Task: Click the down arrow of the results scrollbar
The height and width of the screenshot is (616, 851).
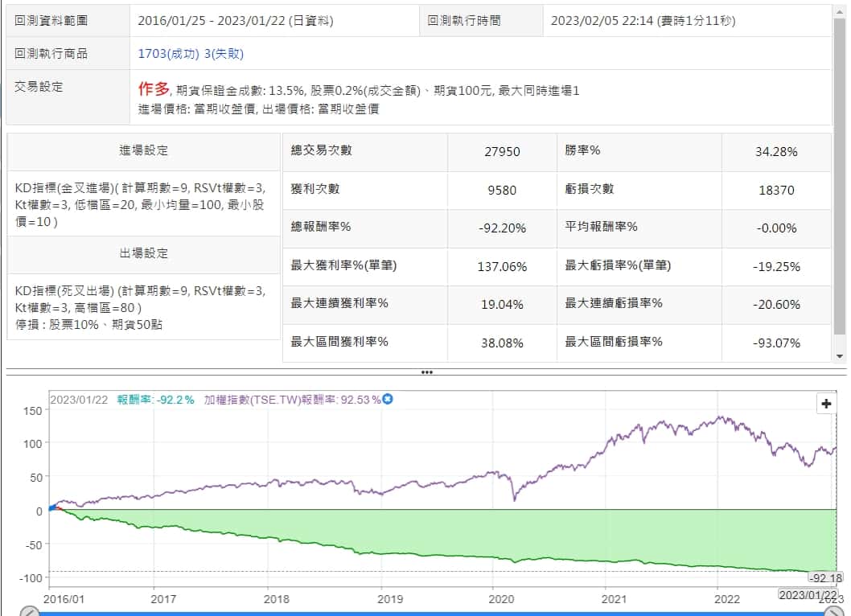Action: click(841, 356)
